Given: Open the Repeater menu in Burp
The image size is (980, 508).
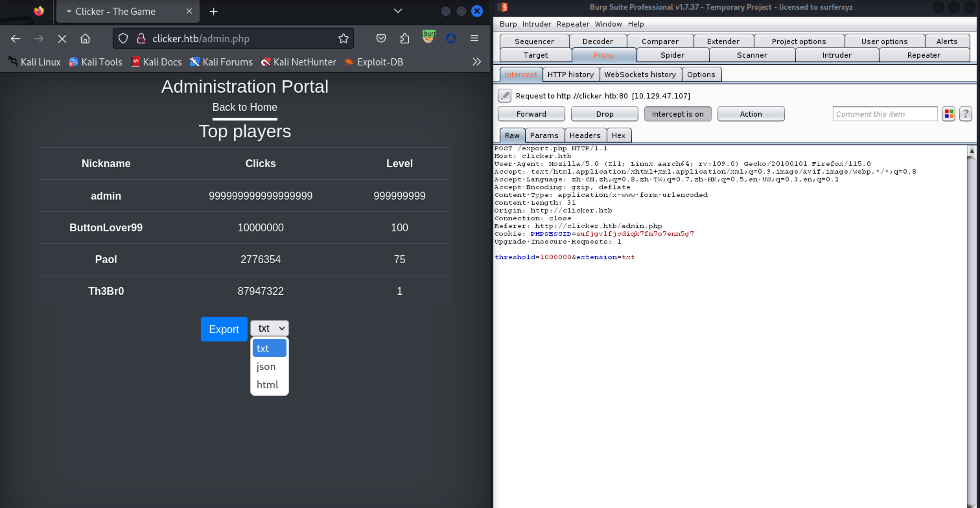Looking at the screenshot, I should pyautogui.click(x=573, y=24).
